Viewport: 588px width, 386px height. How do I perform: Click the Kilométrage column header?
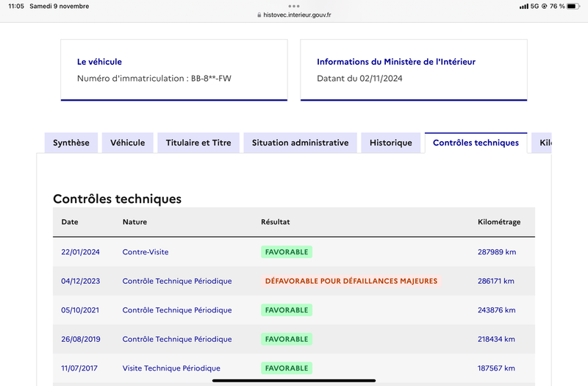coord(499,222)
